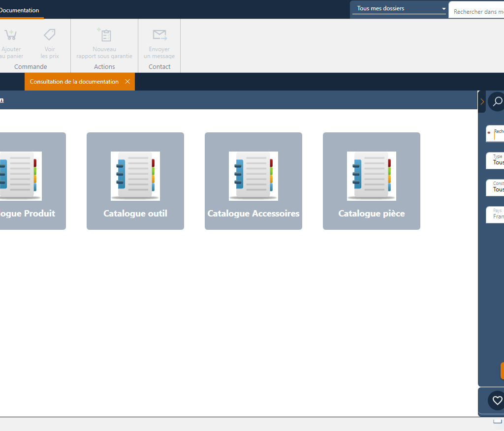504x431 pixels.
Task: Close the Consultation de la documentation tab
Action: click(127, 82)
